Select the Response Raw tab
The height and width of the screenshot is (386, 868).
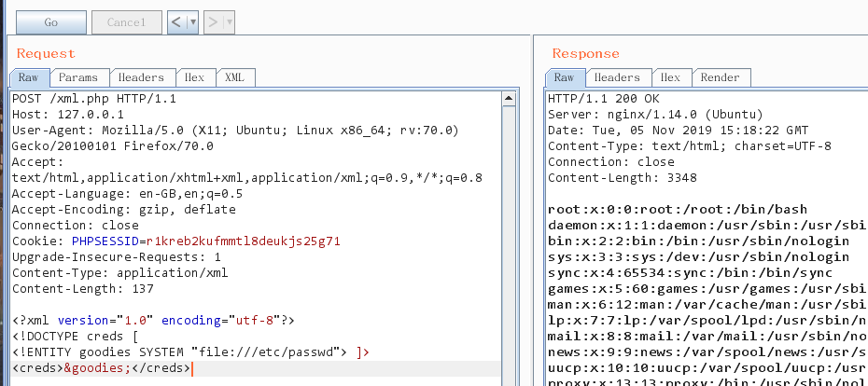pos(565,77)
